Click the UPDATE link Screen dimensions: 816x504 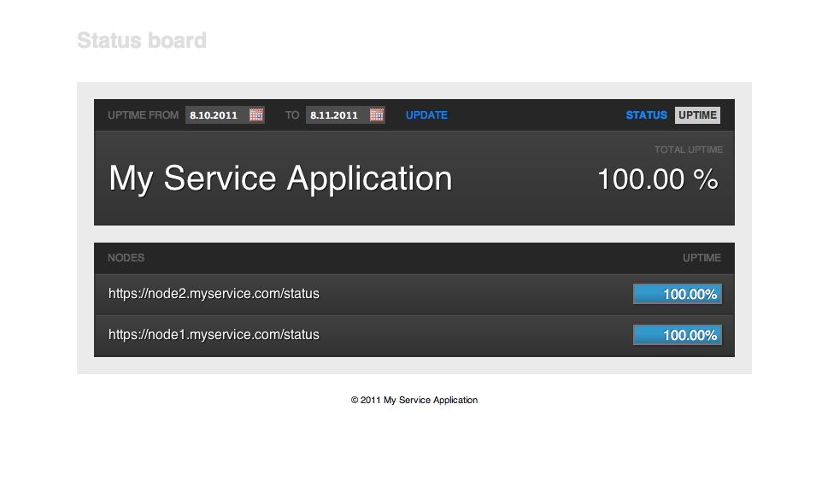tap(426, 115)
